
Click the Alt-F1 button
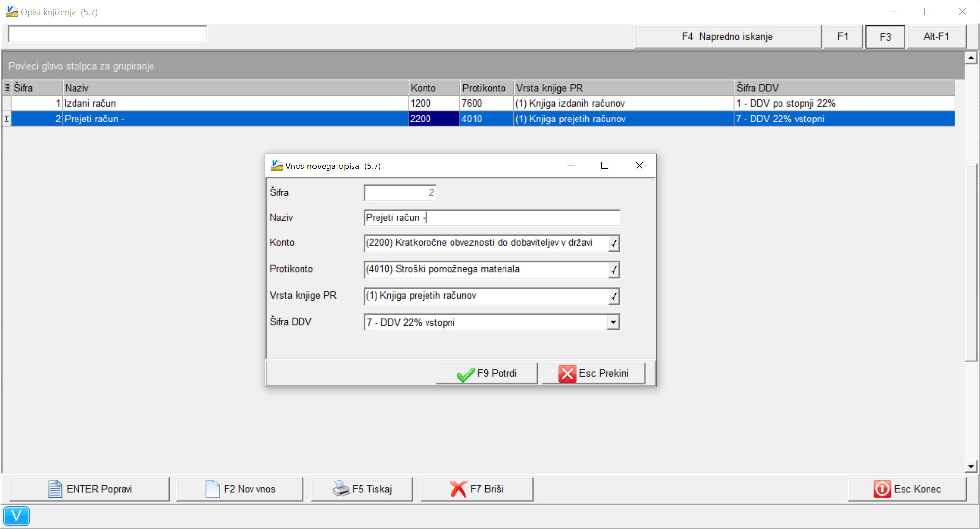pos(936,37)
